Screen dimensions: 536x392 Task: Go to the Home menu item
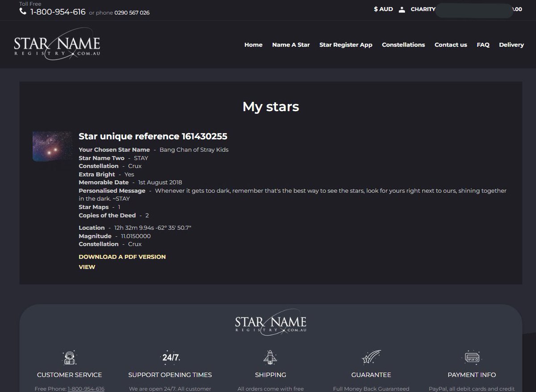[x=253, y=45]
